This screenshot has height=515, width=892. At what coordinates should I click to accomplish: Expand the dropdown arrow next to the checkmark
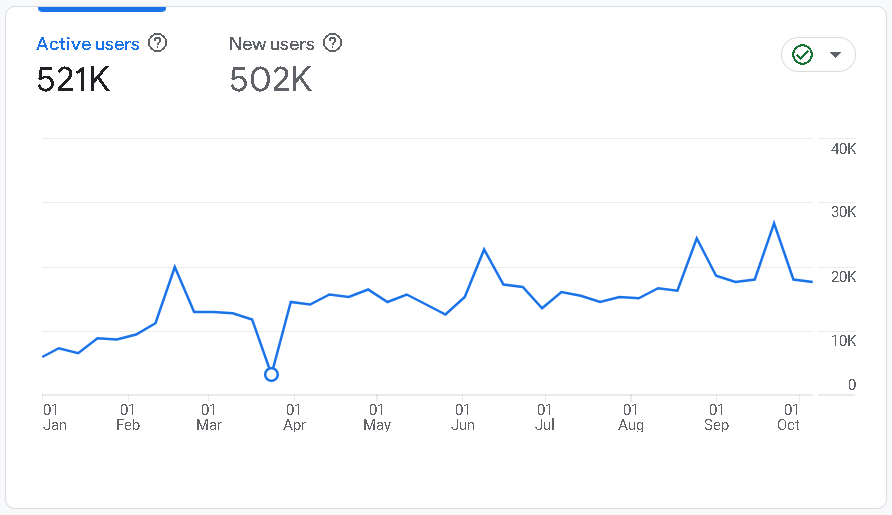click(836, 54)
